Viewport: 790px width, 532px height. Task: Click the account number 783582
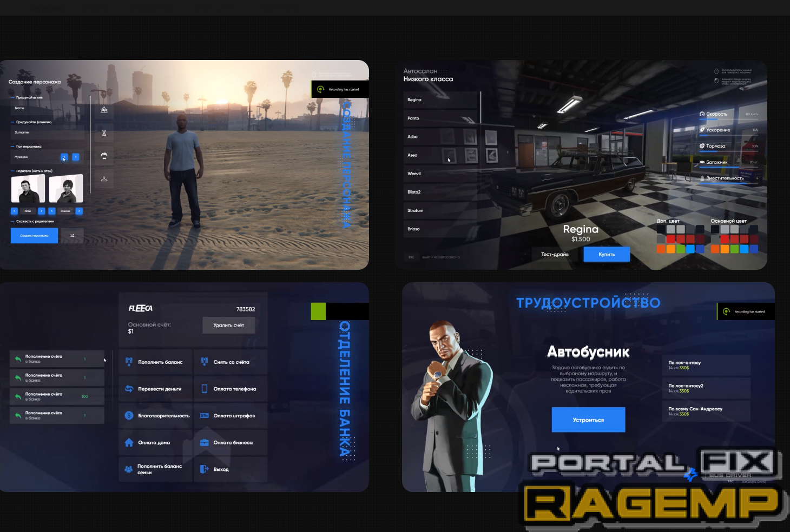tap(246, 309)
